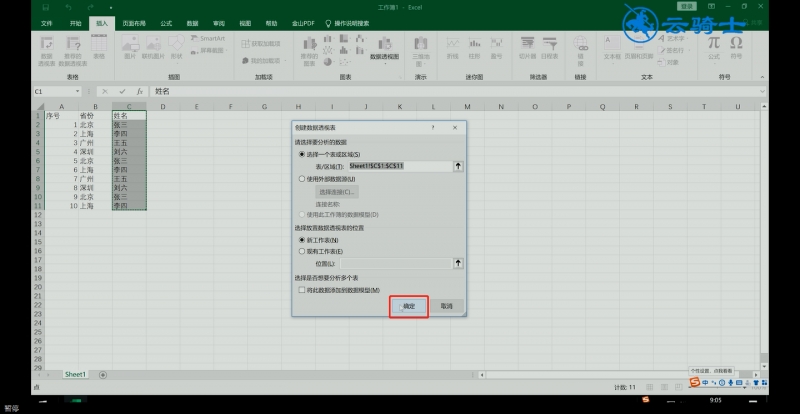The height and width of the screenshot is (414, 800).
Task: Click the undo icon in title bar
Action: (68, 7)
